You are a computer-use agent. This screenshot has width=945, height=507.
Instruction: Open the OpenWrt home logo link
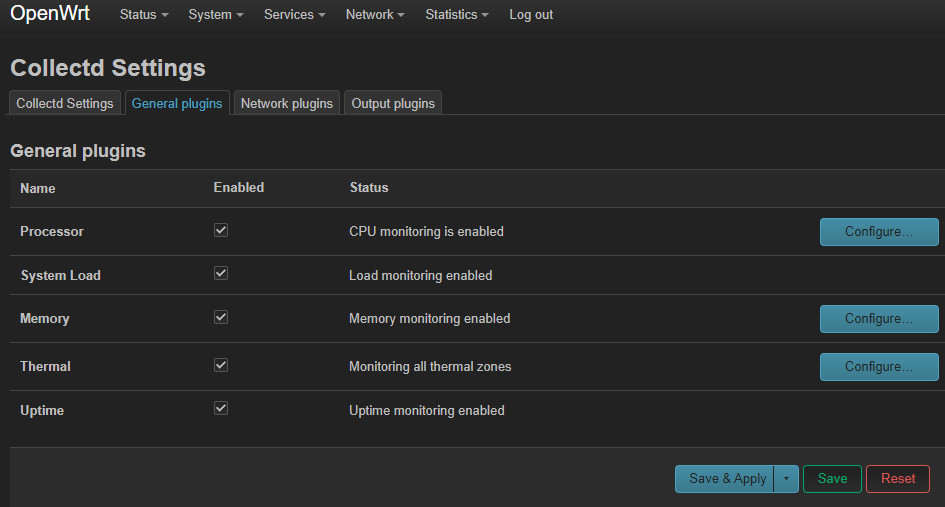click(50, 14)
